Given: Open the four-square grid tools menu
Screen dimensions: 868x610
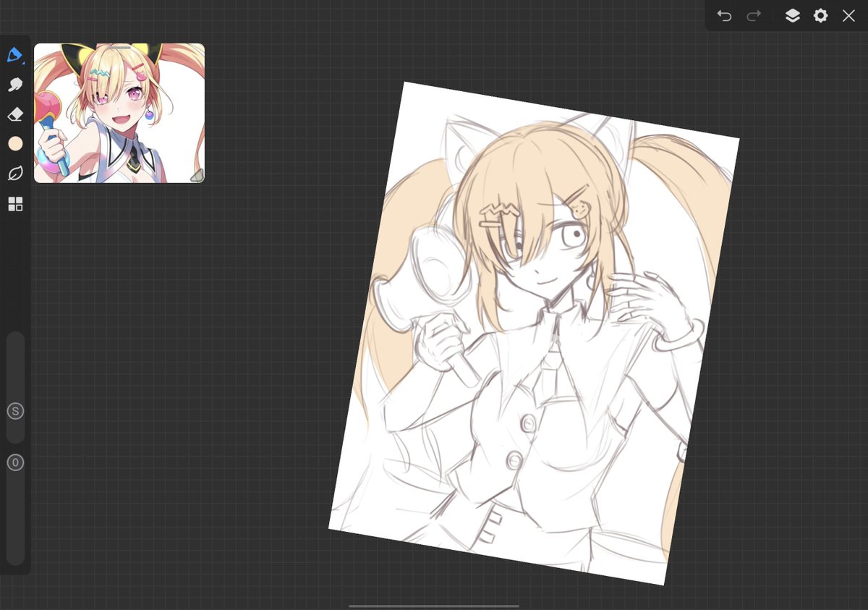Looking at the screenshot, I should pyautogui.click(x=15, y=204).
